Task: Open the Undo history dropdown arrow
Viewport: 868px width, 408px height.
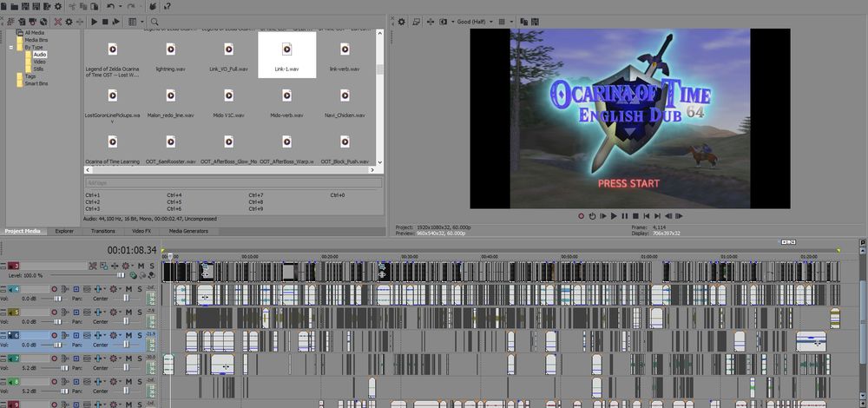Action: (120, 7)
